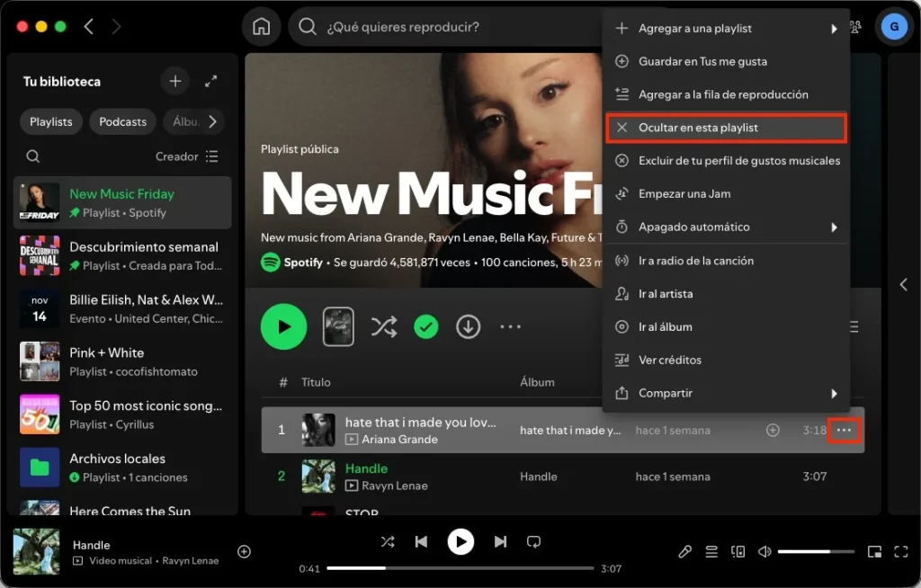The width and height of the screenshot is (921, 588).
Task: Choose Agregar a una playlist
Action: coord(726,28)
